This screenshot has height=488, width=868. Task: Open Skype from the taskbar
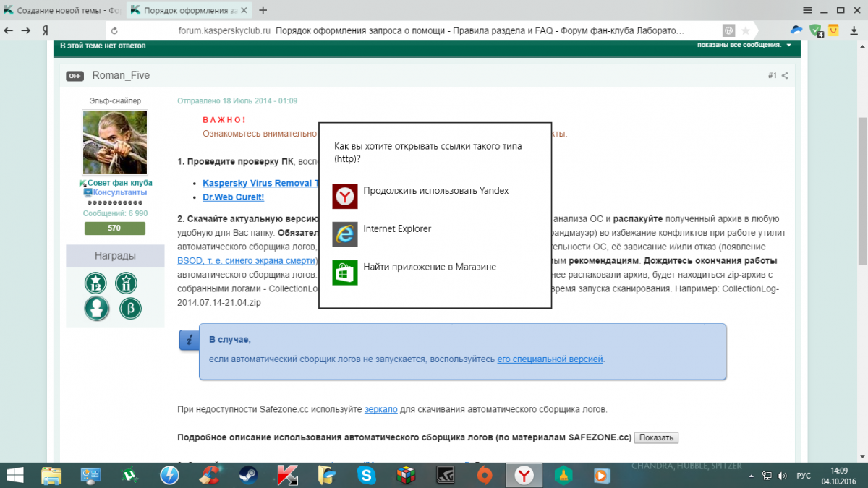(367, 474)
